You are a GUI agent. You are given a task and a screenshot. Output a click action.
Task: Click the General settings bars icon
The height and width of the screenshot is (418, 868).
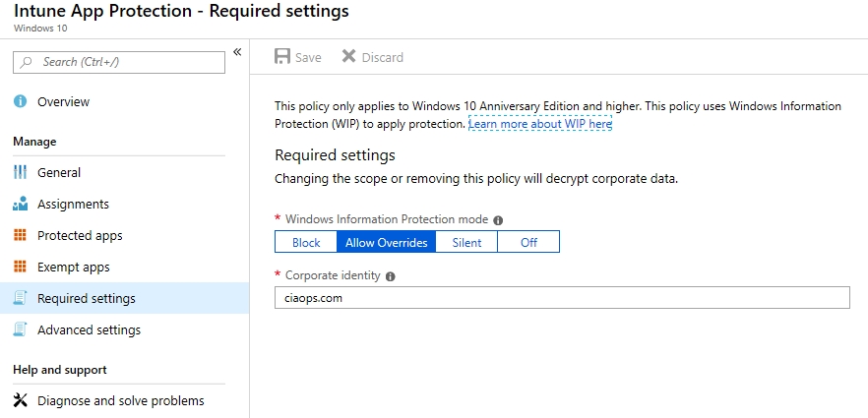(x=20, y=173)
